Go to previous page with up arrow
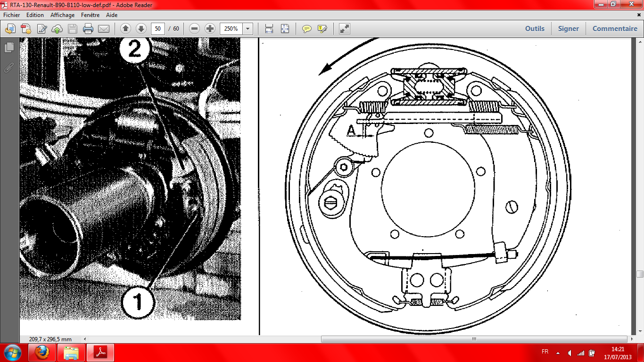This screenshot has width=644, height=362. pyautogui.click(x=125, y=29)
